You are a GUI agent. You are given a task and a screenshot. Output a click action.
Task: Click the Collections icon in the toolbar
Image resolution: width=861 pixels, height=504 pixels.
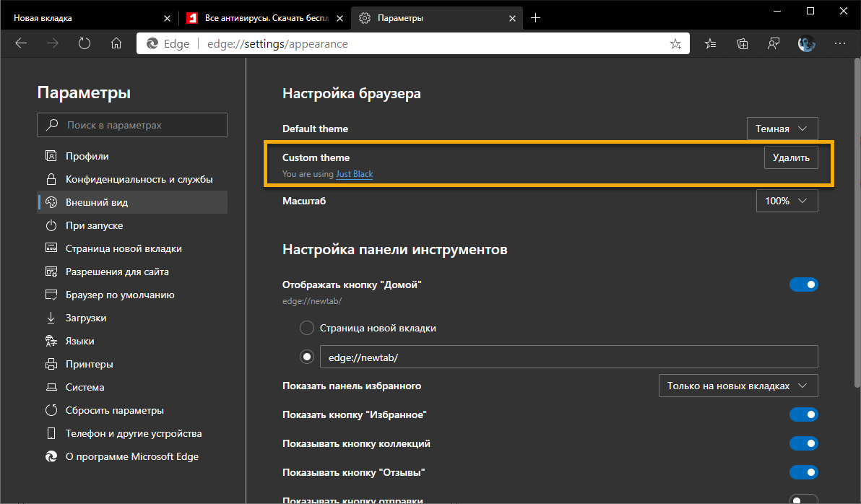pyautogui.click(x=742, y=43)
